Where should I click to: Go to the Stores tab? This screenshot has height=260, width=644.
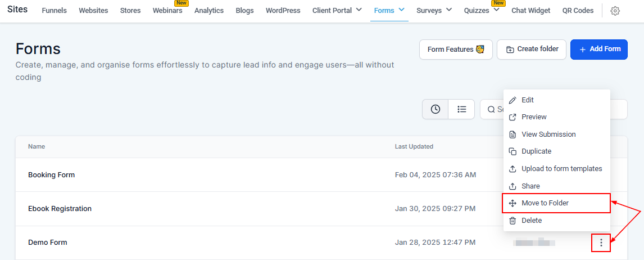[130, 11]
